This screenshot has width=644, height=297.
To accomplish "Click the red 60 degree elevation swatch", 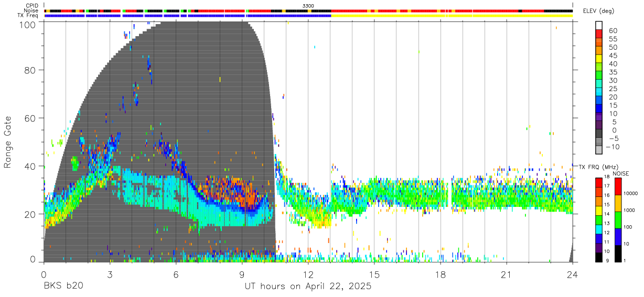I will click(x=598, y=32).
